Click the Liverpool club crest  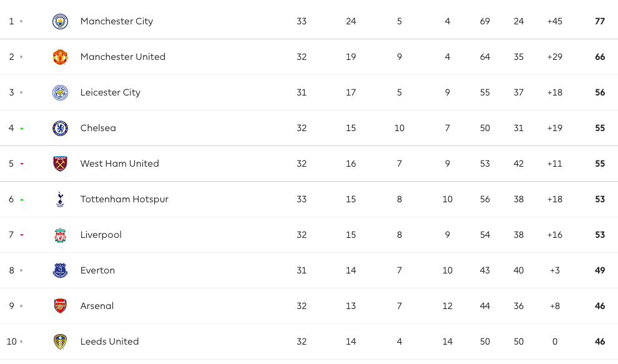[61, 235]
